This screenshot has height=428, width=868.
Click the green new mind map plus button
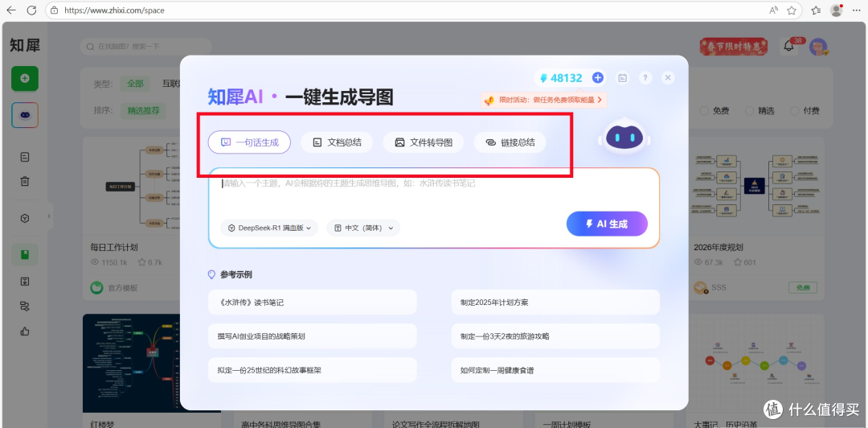(25, 78)
